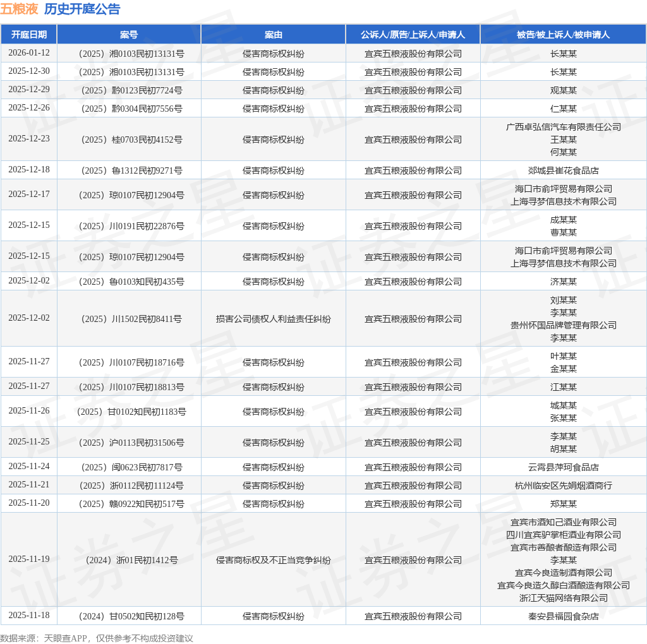Viewport: 647px width, 644px height.
Task: Click case number (2025)闽0623民初7817号
Action: click(x=131, y=468)
